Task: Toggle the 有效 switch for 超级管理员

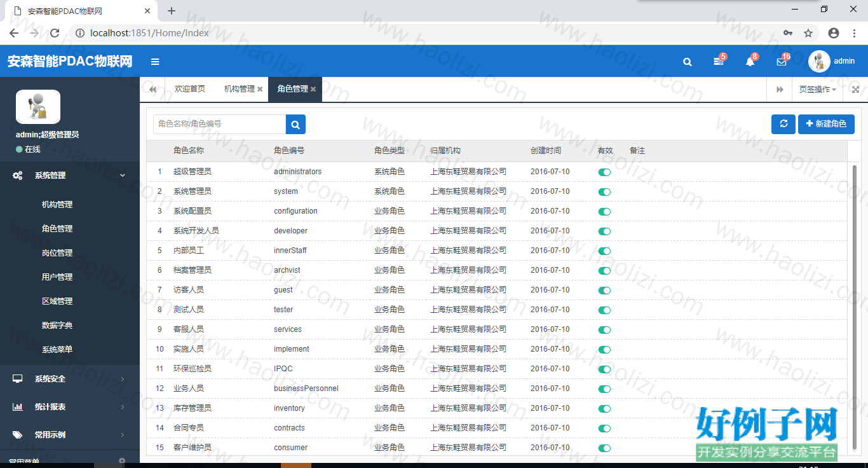Action: 604,172
